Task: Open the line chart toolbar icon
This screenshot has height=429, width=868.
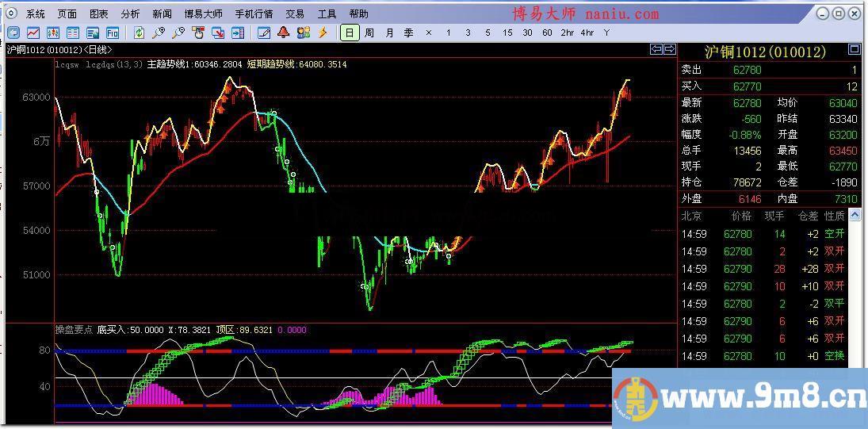Action: click(x=33, y=33)
